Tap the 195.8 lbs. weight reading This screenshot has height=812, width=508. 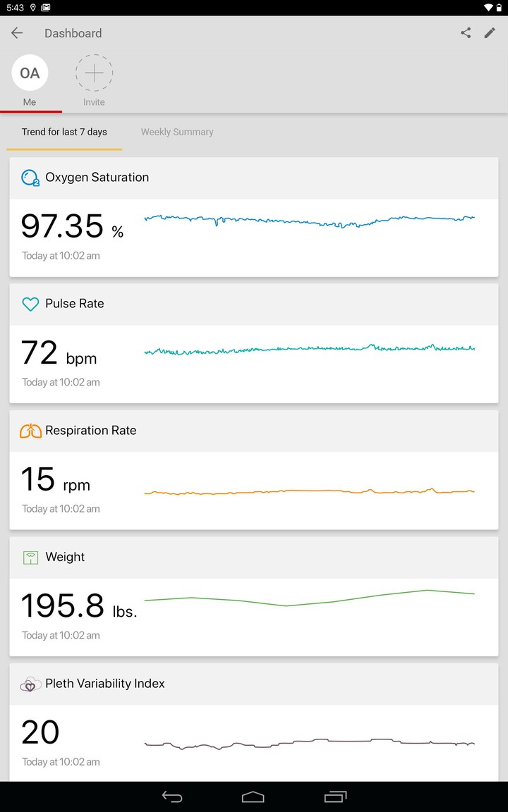(78, 606)
